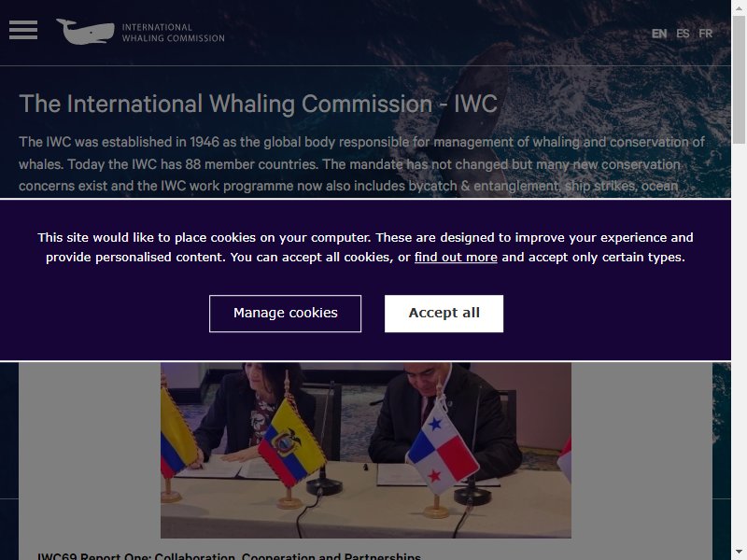Click the cookie notice message text
The image size is (747, 560).
[365, 247]
